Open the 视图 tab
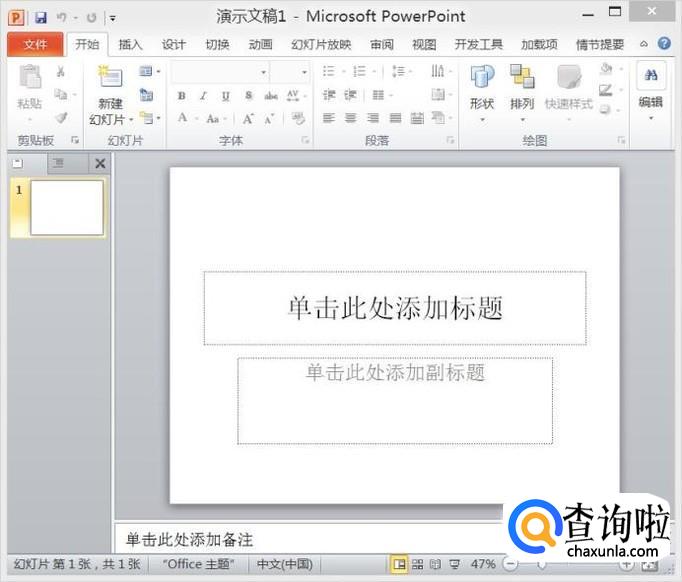Viewport: 682px width, 582px height. click(424, 44)
